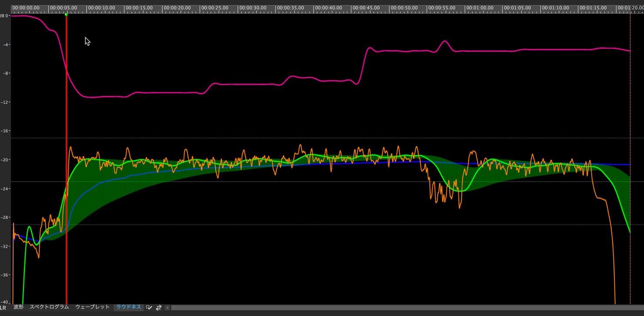
Task: Click the 00:01:00.00 mark on the time ruler
Action: click(x=479, y=8)
